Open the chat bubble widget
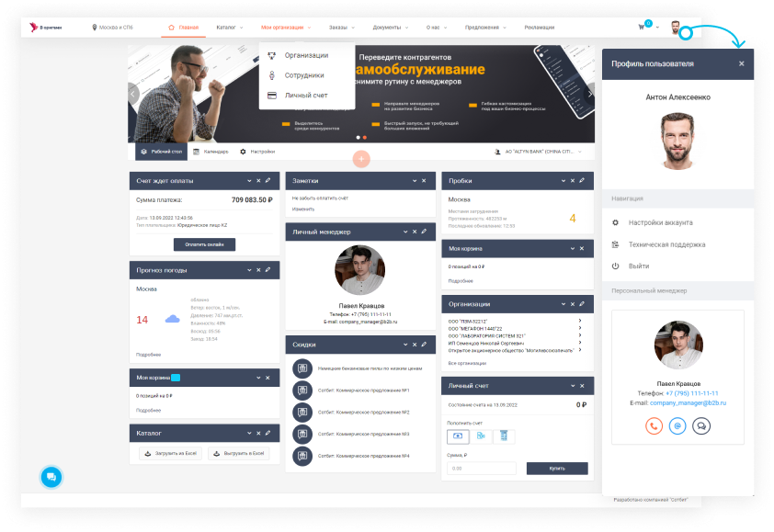Image resolution: width=774 pixels, height=532 pixels. point(51,477)
